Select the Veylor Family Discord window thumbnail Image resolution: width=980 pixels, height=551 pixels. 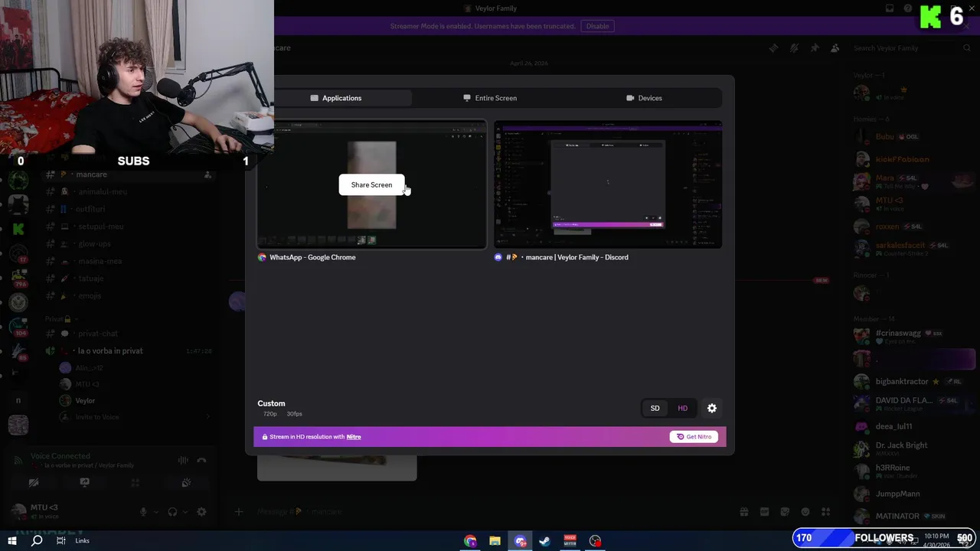(608, 184)
